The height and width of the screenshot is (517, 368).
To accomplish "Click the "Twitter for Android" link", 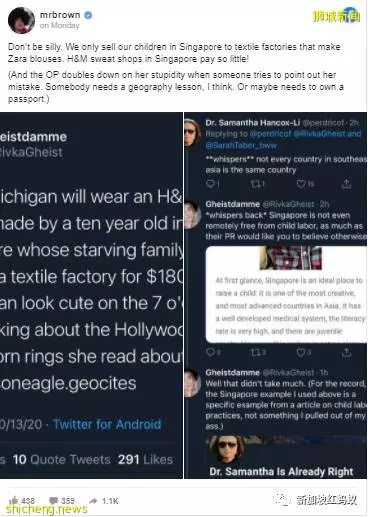I will [107, 424].
